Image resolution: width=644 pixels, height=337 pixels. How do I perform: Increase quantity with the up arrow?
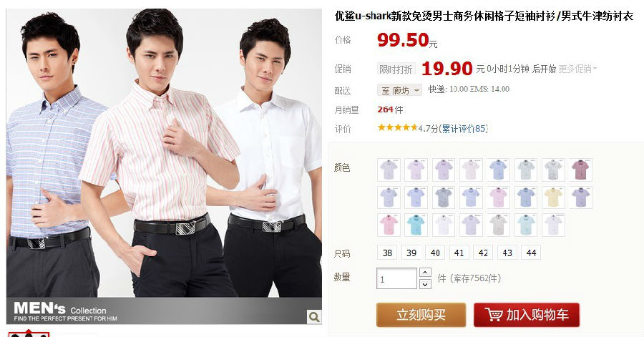pyautogui.click(x=425, y=273)
